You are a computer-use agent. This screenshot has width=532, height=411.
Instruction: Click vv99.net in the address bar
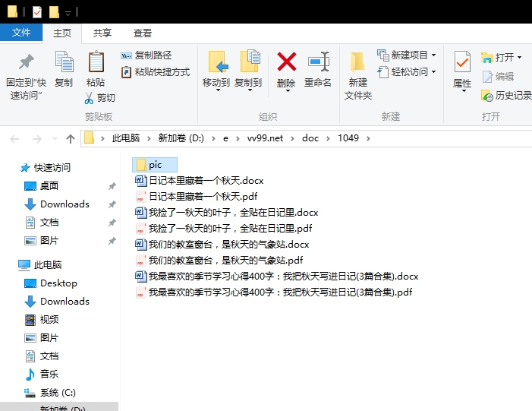pyautogui.click(x=265, y=138)
